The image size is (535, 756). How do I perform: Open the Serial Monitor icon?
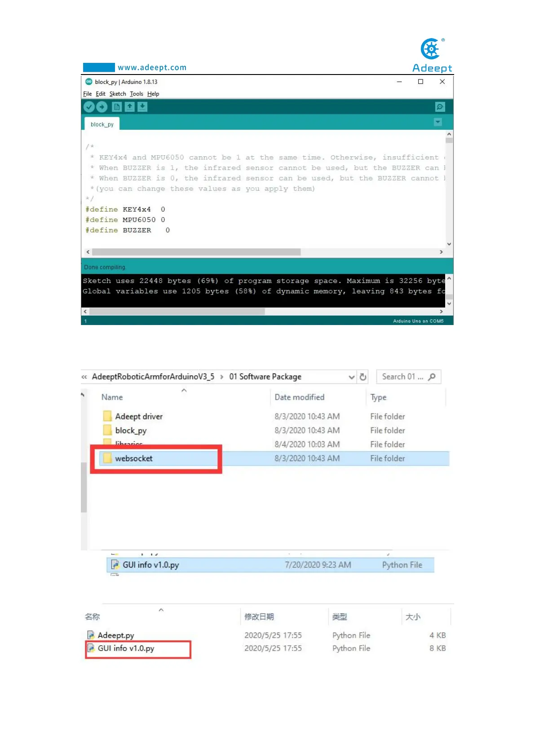tap(440, 107)
